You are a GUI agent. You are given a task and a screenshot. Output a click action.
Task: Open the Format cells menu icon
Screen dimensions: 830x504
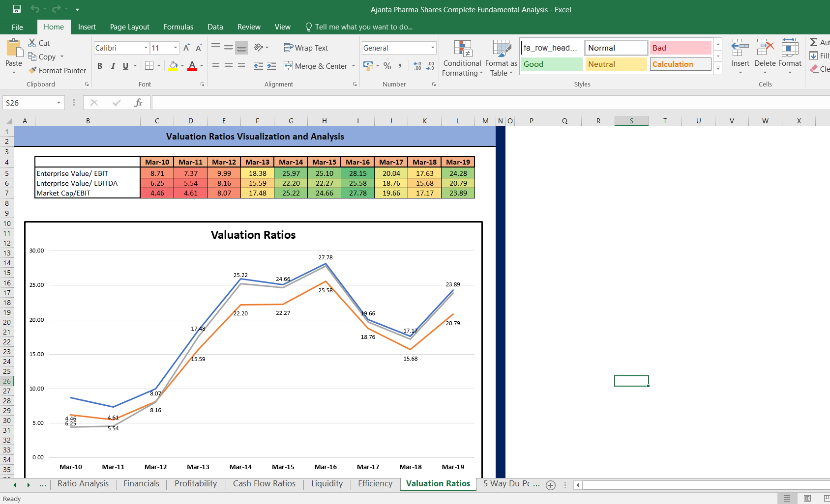coord(790,48)
